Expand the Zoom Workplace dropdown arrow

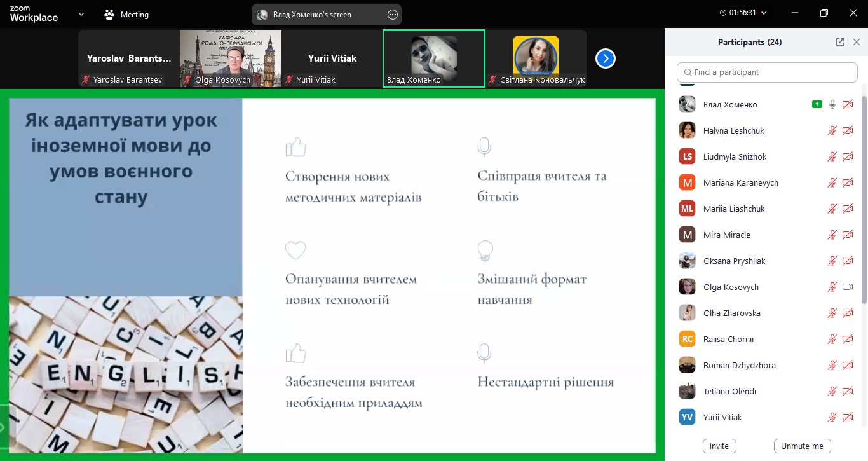coord(81,14)
